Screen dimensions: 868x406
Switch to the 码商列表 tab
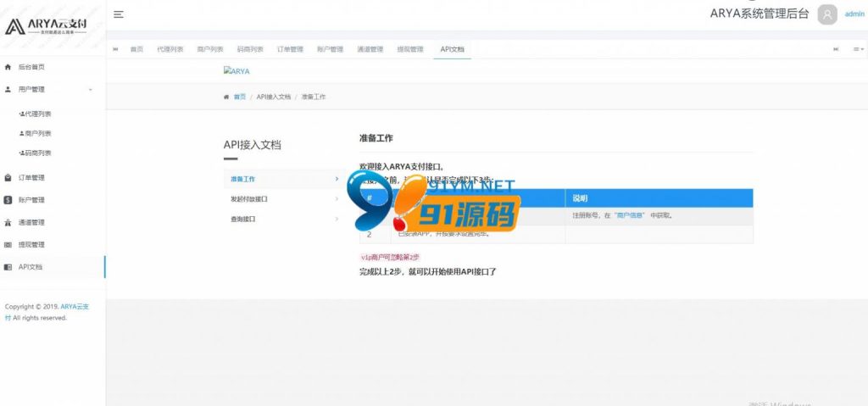tap(250, 49)
